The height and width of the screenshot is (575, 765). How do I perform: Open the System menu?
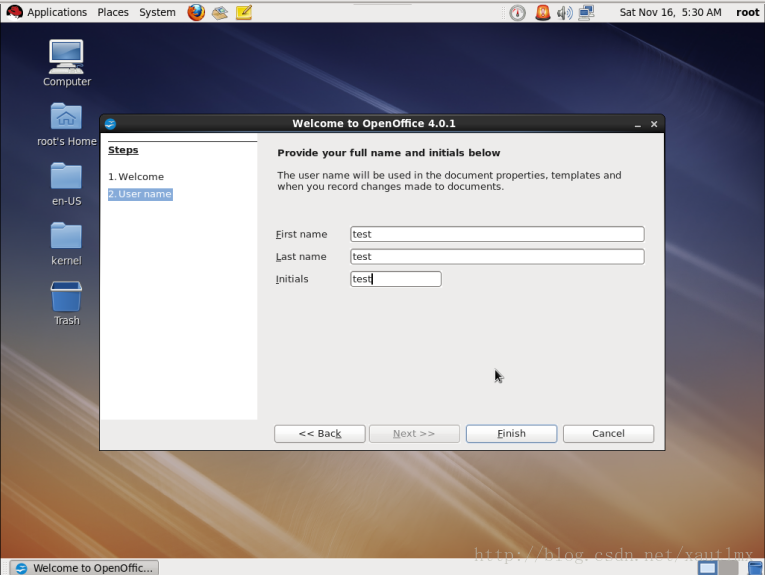[x=157, y=12]
